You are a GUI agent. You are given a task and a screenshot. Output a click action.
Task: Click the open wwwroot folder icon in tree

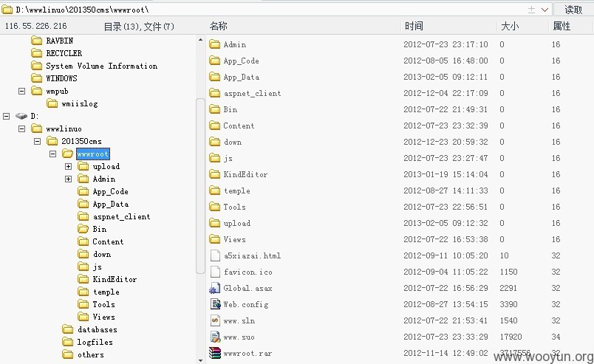[67, 154]
